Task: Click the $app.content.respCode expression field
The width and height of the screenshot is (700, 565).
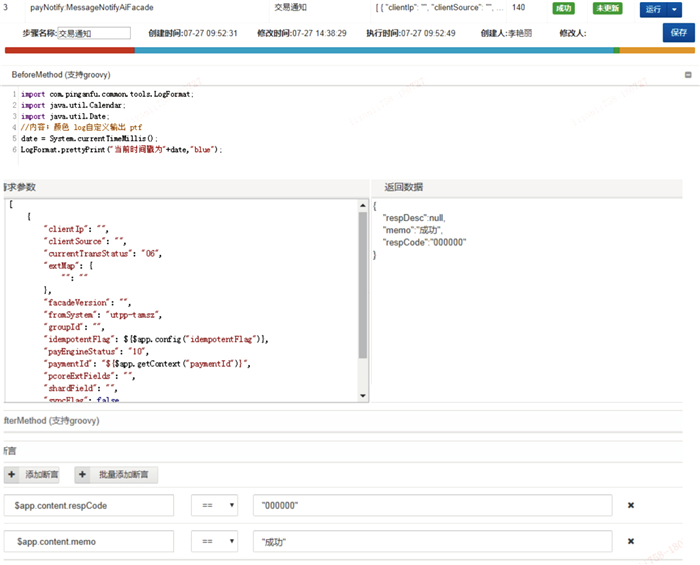Action: [88, 506]
